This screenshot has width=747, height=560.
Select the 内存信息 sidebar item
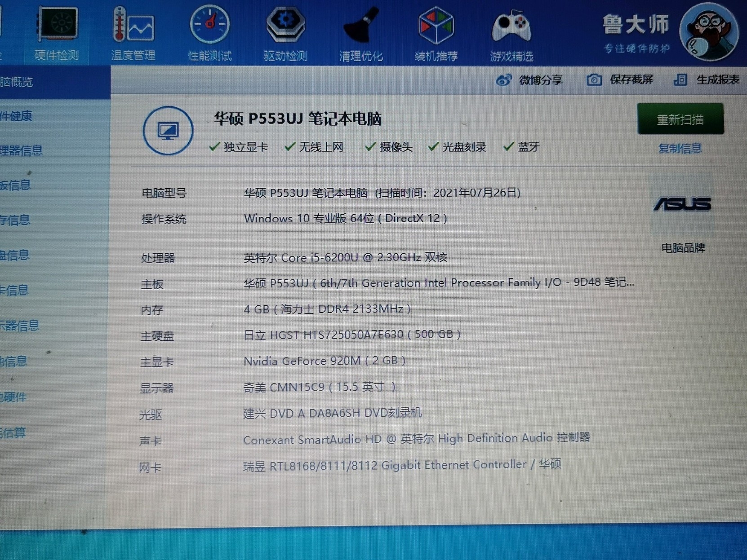click(x=15, y=220)
